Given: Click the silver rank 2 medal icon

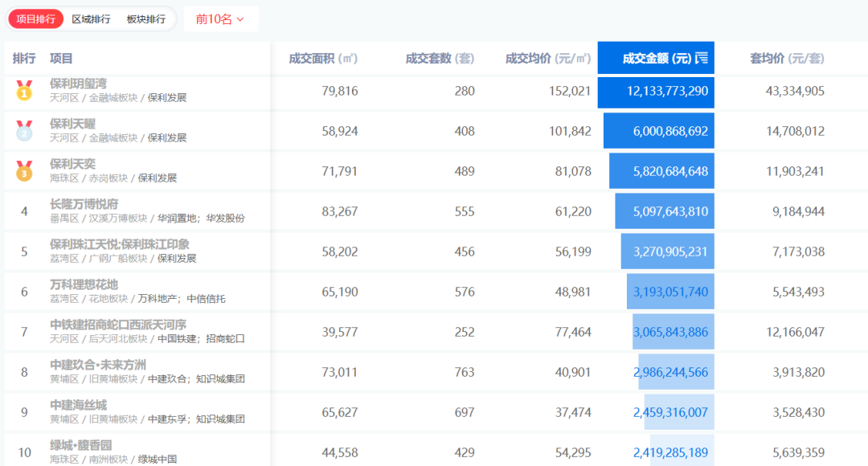Looking at the screenshot, I should [x=24, y=130].
